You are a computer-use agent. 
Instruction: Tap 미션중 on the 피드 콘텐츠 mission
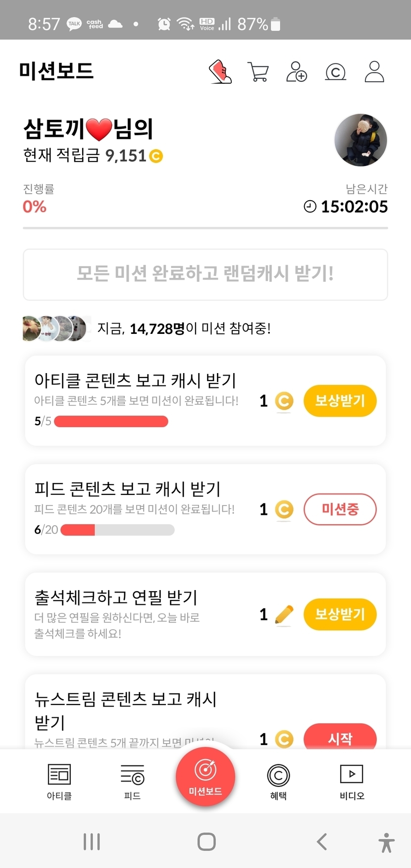(x=340, y=509)
